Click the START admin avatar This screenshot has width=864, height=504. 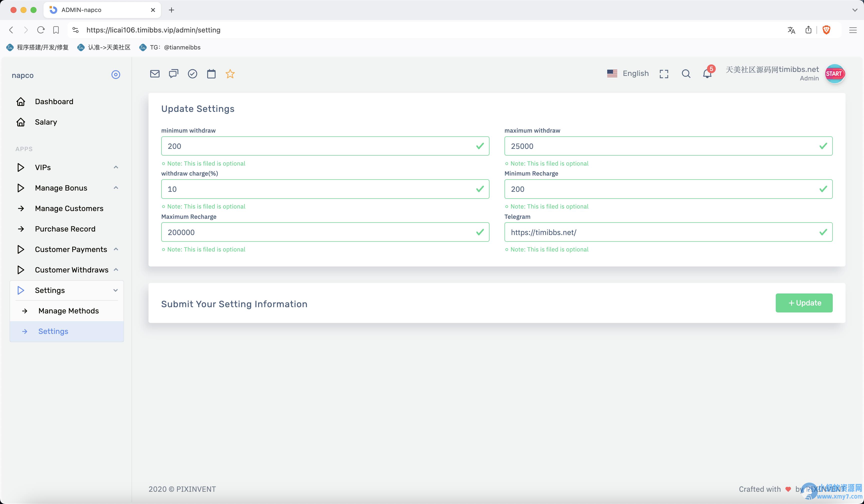834,74
